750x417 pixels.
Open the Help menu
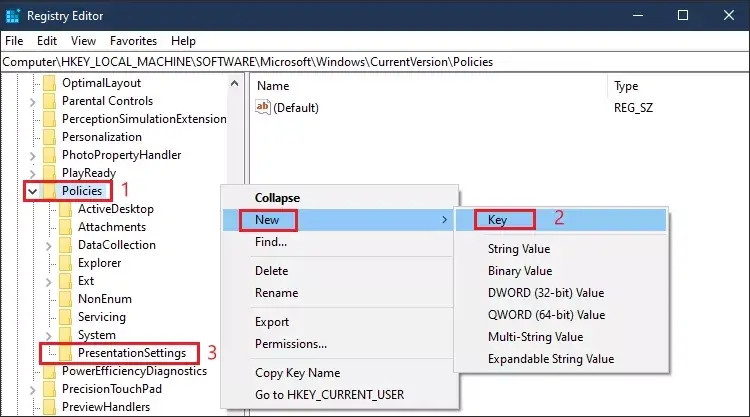click(x=183, y=41)
